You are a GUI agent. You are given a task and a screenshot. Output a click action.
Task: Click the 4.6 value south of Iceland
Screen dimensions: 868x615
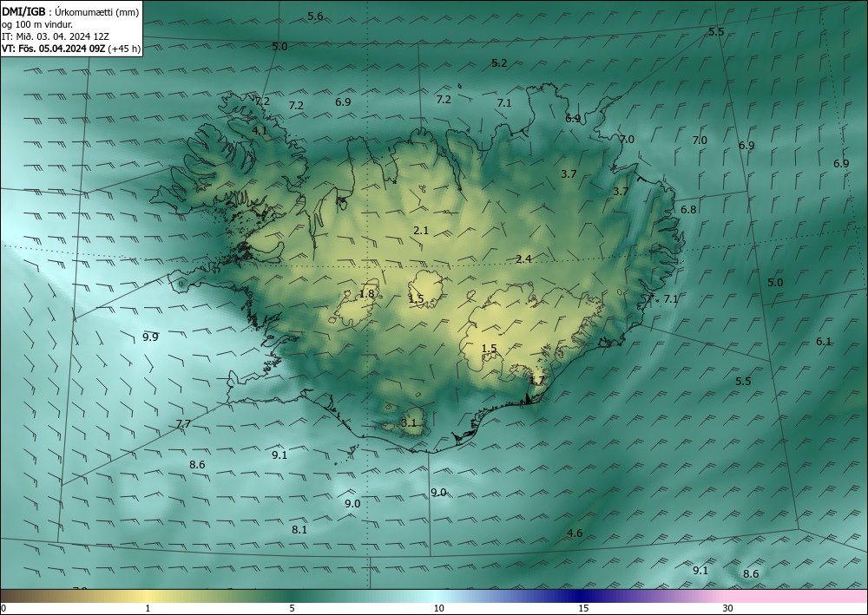pyautogui.click(x=575, y=533)
